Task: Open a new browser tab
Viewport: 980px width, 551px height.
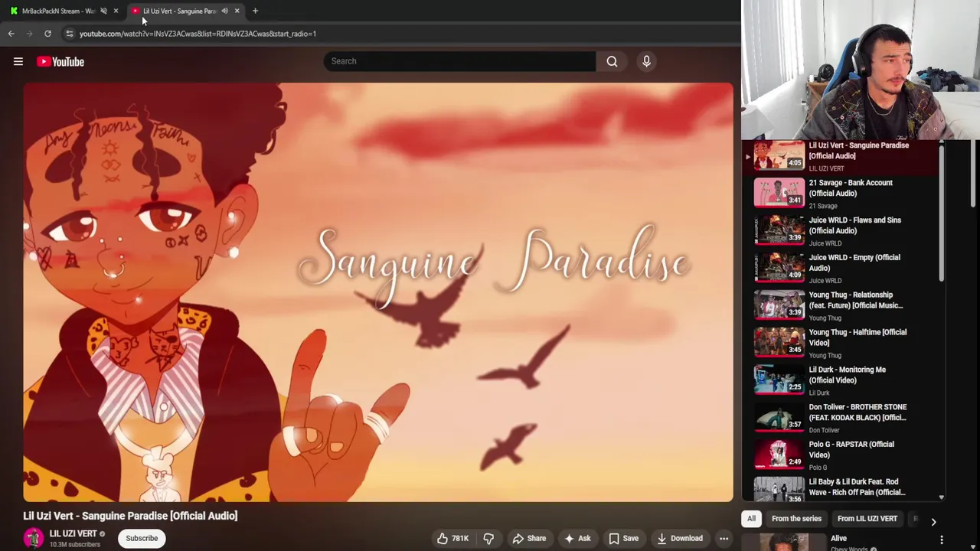Action: tap(255, 11)
